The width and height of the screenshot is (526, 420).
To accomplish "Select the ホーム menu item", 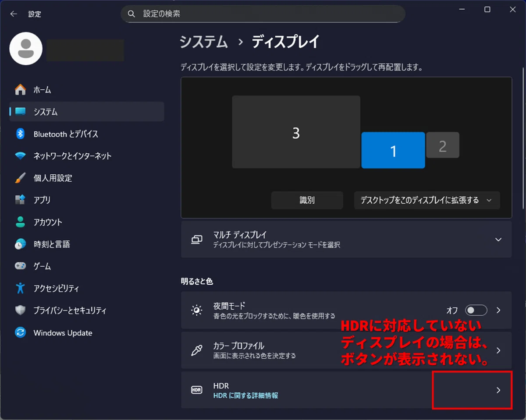I will [87, 90].
